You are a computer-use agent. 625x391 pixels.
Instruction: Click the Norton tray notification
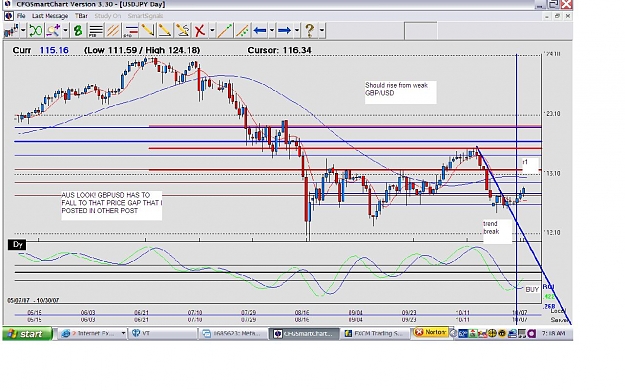click(430, 332)
